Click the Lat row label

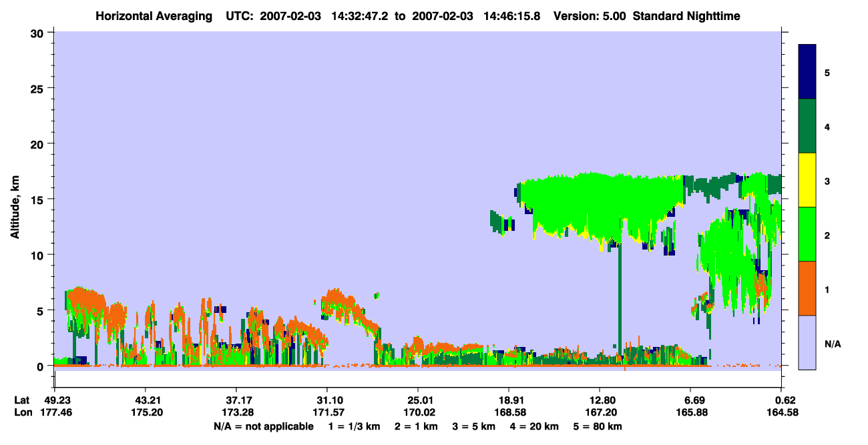click(x=22, y=400)
